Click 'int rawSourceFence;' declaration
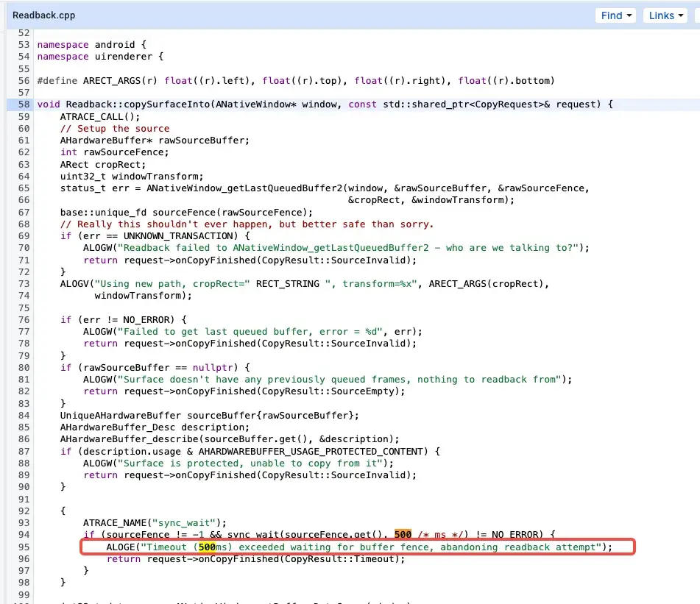Viewport: 700px width, 604px height. (x=115, y=152)
